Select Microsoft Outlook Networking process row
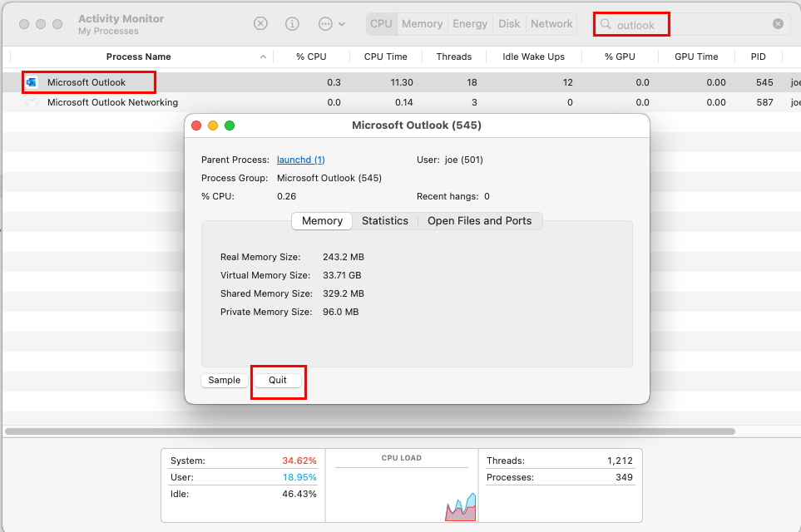 coord(112,102)
